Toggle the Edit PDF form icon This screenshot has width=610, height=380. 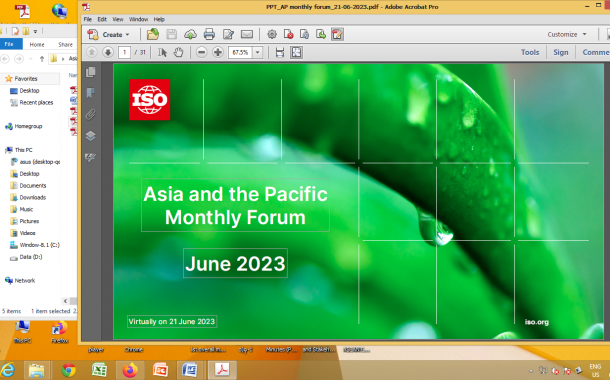(337, 34)
